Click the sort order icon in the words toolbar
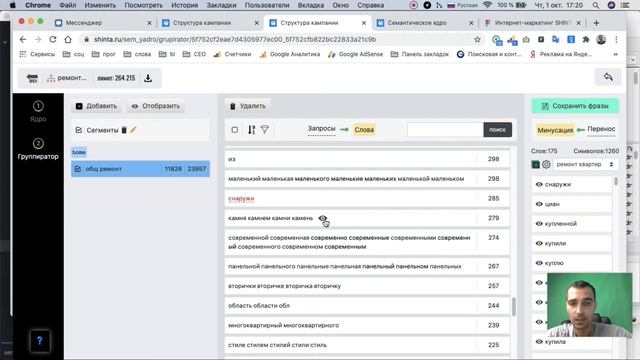Image resolution: width=640 pixels, height=360 pixels. (251, 130)
